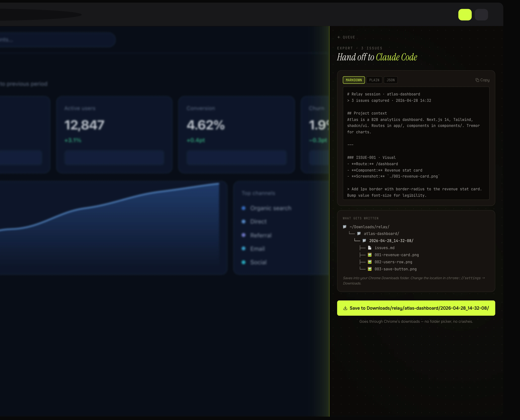Click the 'Goes through Chrome's downloads' caption

coord(416,322)
